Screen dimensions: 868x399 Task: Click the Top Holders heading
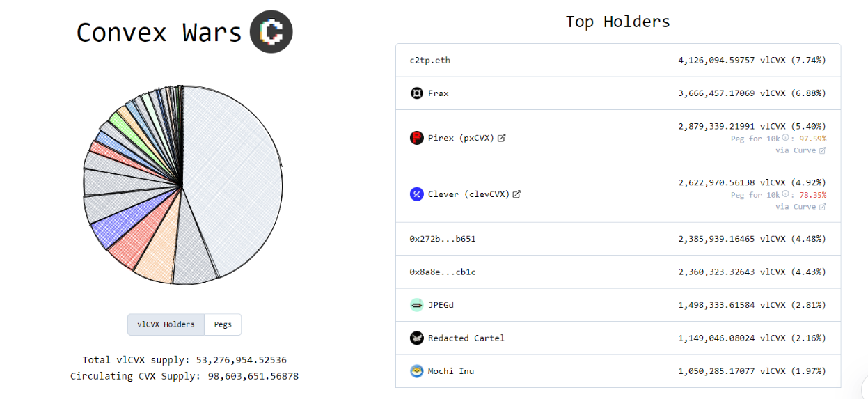tap(617, 22)
